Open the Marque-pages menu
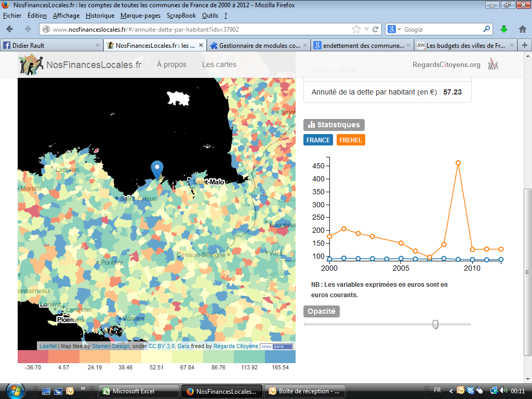The image size is (532, 399). 140,16
